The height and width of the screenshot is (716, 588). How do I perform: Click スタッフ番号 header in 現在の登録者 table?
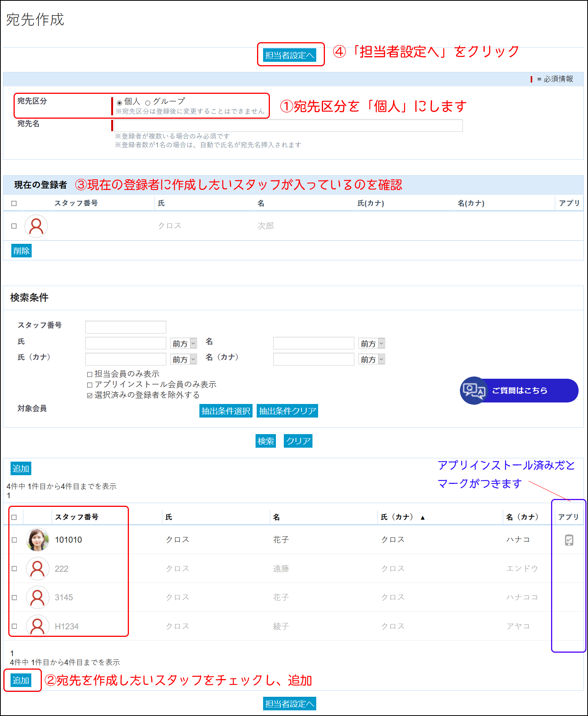pos(76,203)
